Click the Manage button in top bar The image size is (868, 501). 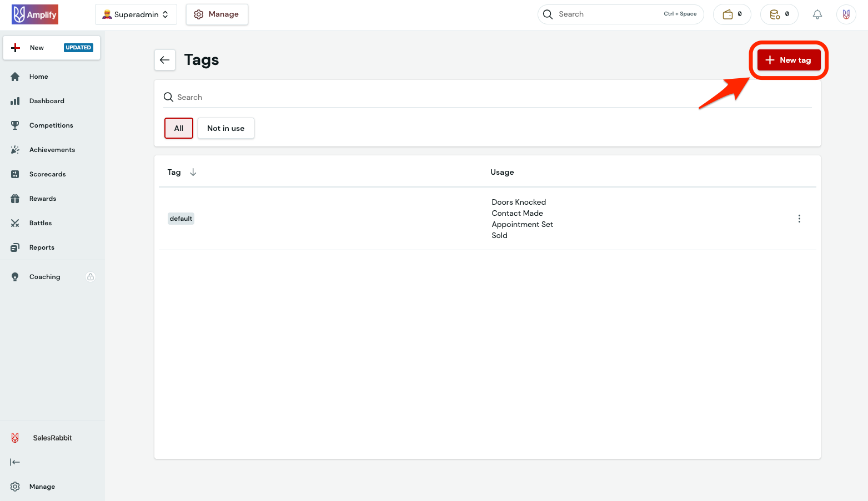pos(217,14)
